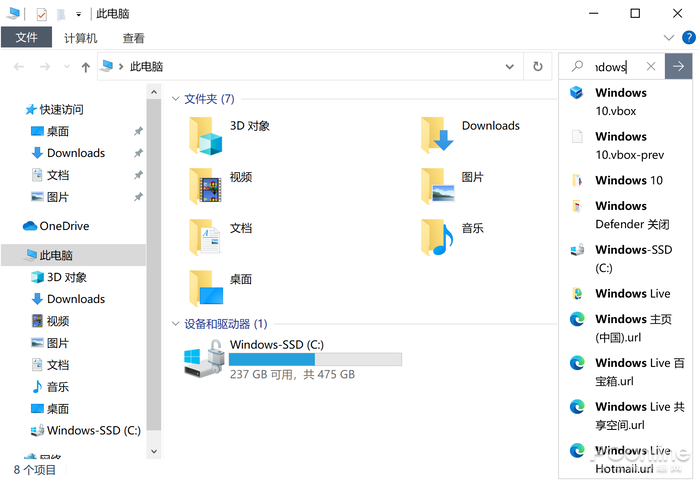
Task: Open the 视频 folder in the main pane
Action: (x=221, y=186)
